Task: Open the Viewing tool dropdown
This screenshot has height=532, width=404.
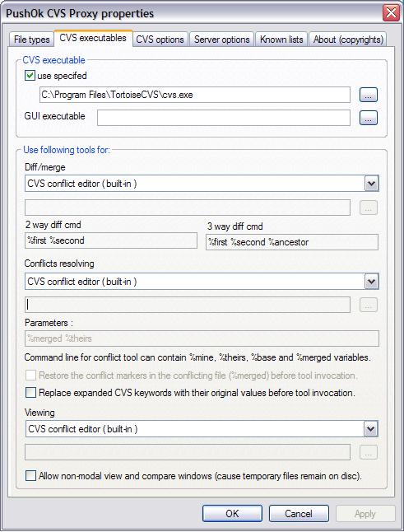Action: (x=371, y=429)
